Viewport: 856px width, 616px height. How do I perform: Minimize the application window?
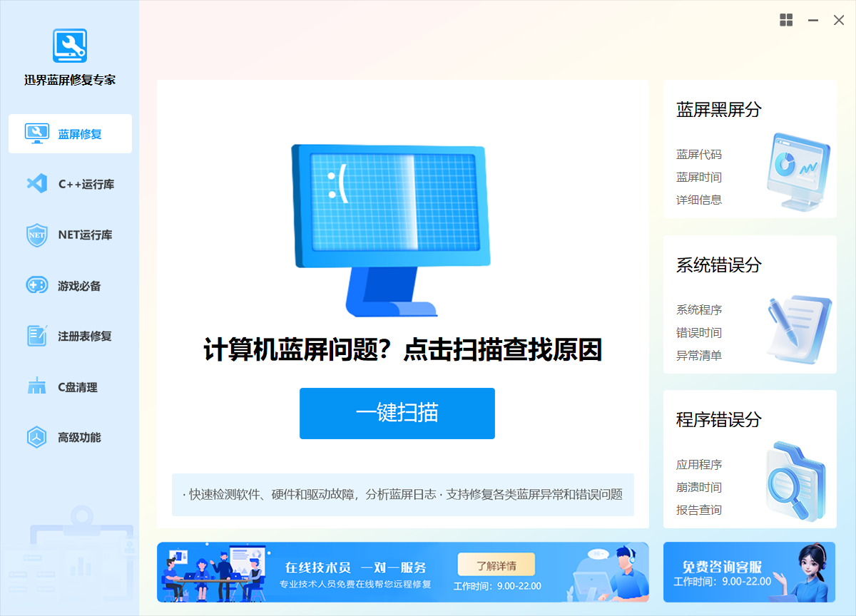click(x=812, y=21)
